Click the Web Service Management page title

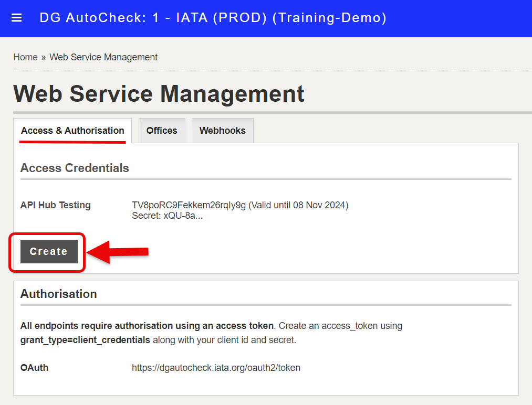pos(159,93)
